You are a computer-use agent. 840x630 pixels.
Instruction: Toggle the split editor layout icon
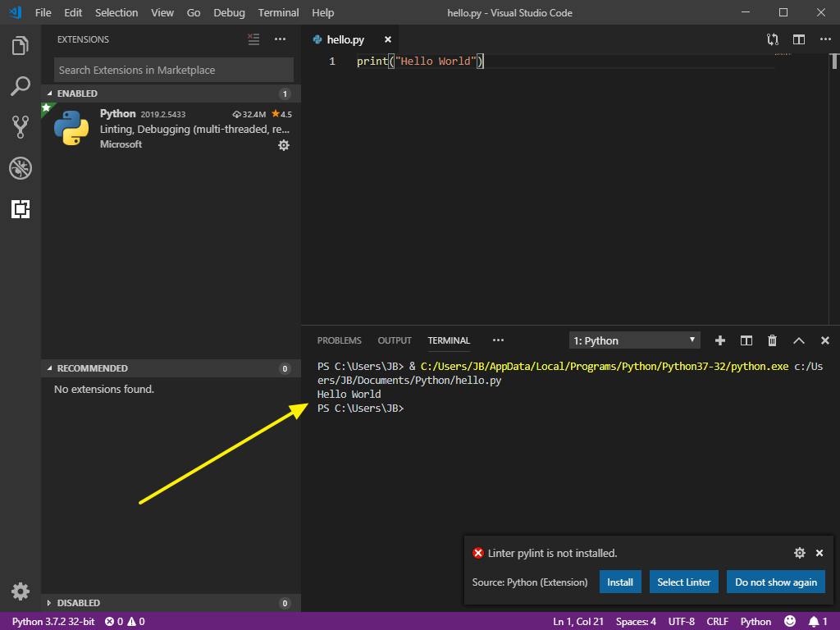coord(798,39)
